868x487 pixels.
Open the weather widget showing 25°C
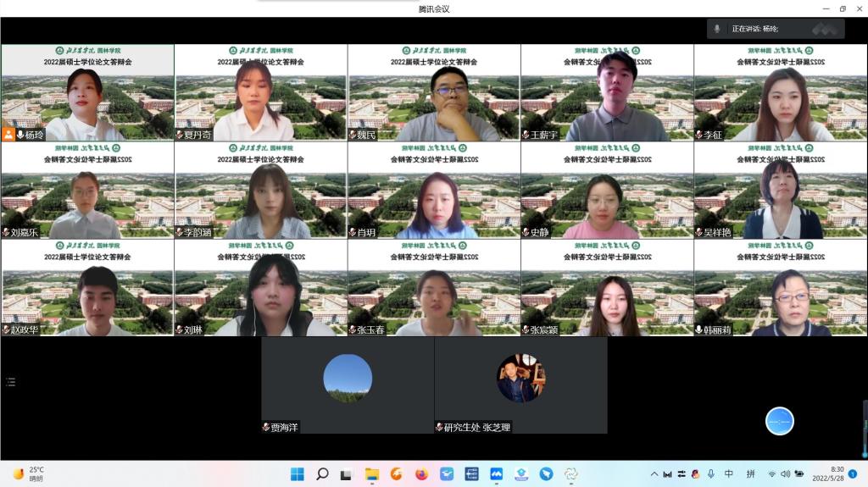29,473
